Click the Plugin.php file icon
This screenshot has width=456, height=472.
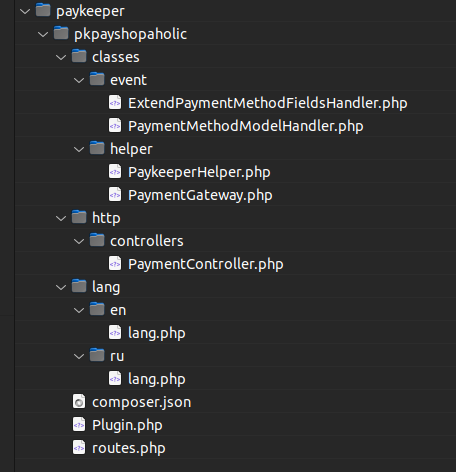point(79,424)
